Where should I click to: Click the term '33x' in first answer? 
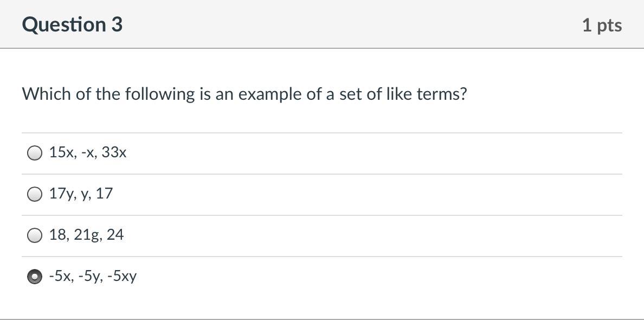coord(114,153)
